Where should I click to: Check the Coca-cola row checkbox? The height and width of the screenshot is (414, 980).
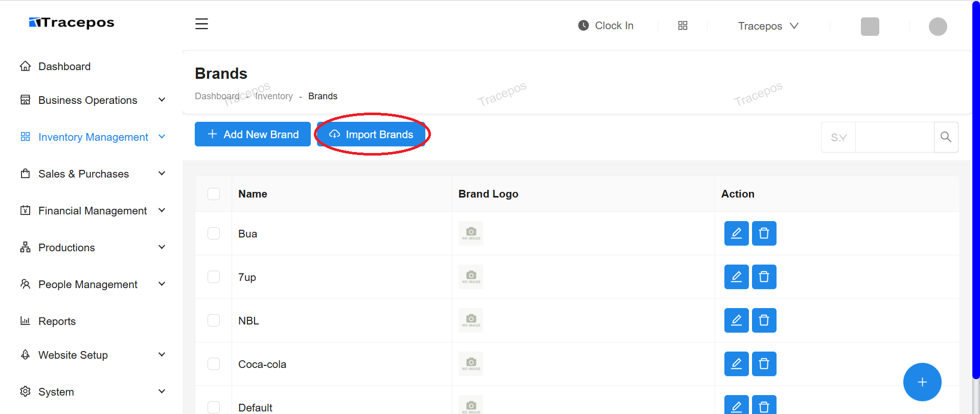[x=214, y=364]
